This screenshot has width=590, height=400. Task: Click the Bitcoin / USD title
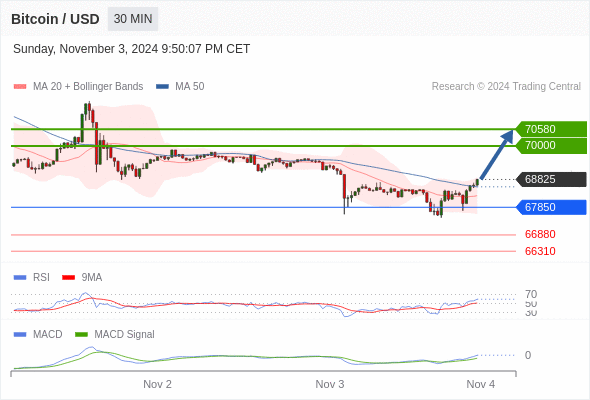(x=55, y=19)
